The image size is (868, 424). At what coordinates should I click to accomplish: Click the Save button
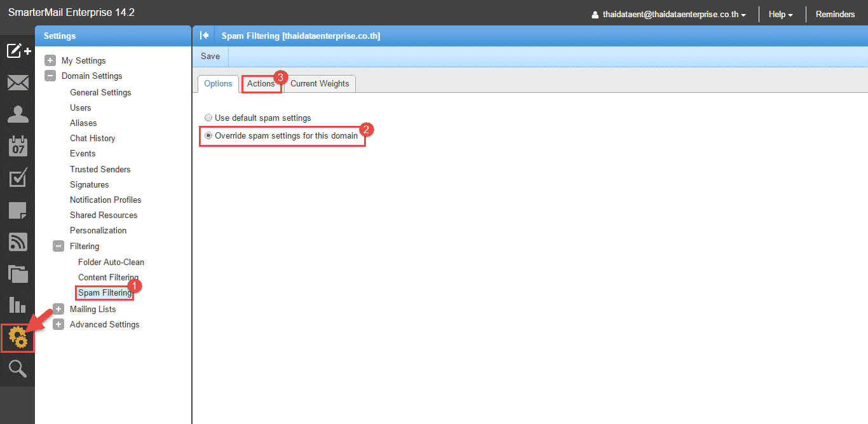[x=210, y=57]
